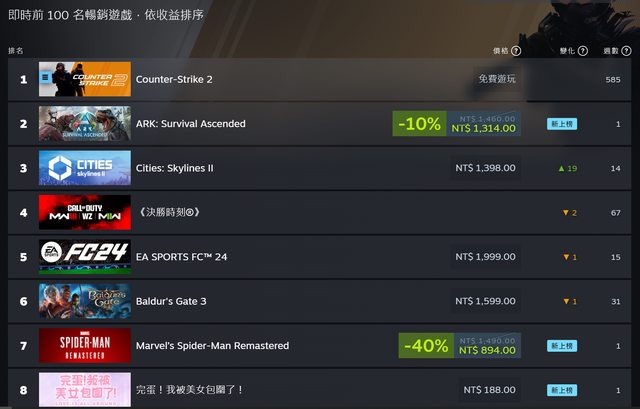Viewport: 640px width, 409px height.
Task: Open the Counter-Strike 2 game thumbnail
Action: click(x=85, y=79)
